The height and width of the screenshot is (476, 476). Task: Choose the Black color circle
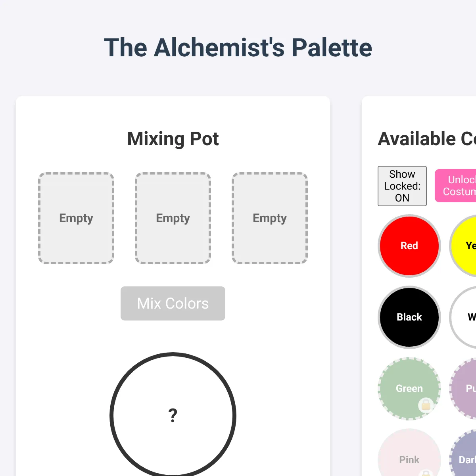click(x=409, y=317)
